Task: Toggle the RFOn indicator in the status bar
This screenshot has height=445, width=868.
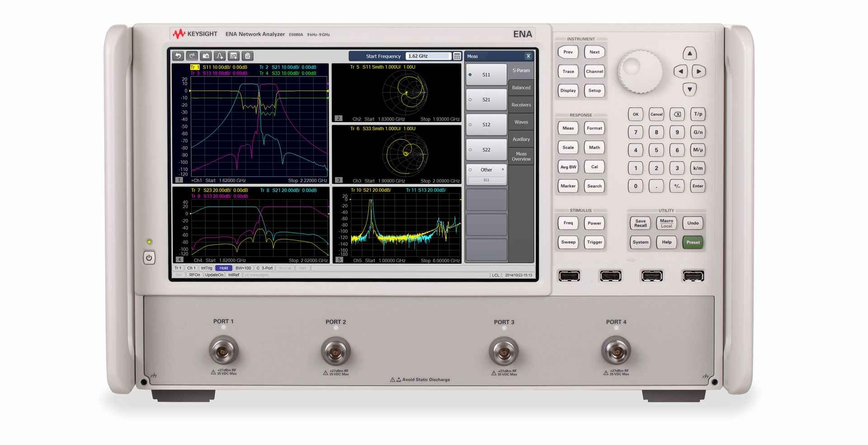Action: pyautogui.click(x=194, y=275)
